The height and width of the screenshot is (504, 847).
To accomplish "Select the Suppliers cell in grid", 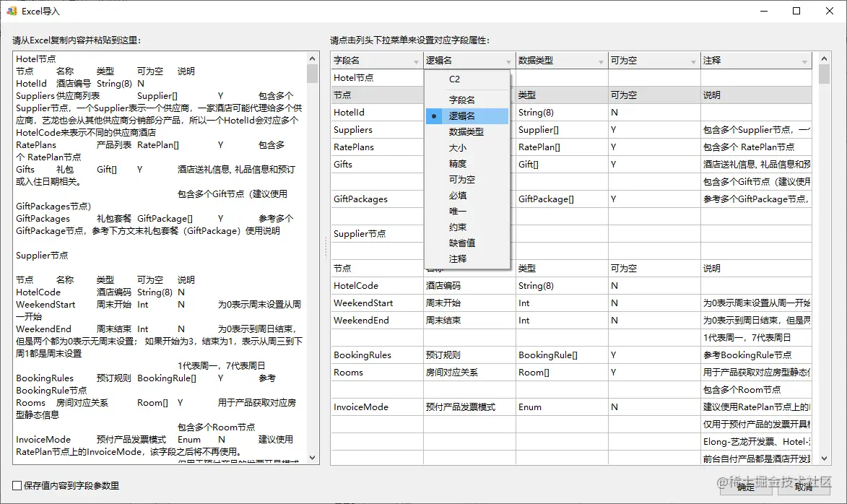I will 377,130.
